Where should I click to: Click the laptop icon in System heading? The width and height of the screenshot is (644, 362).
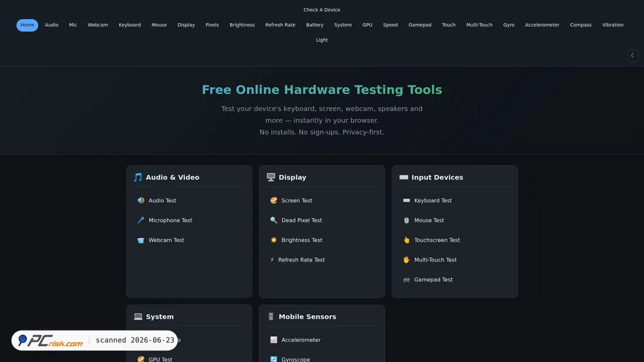(138, 316)
